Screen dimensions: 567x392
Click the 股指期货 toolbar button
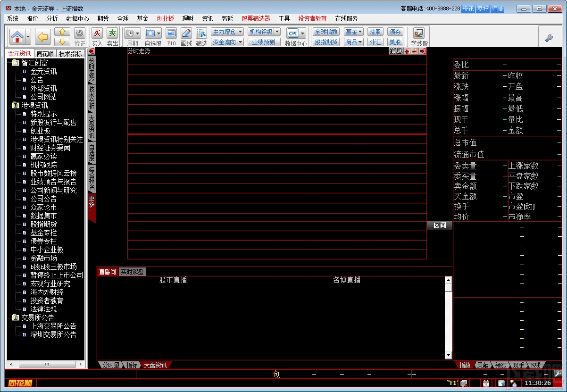(x=326, y=42)
